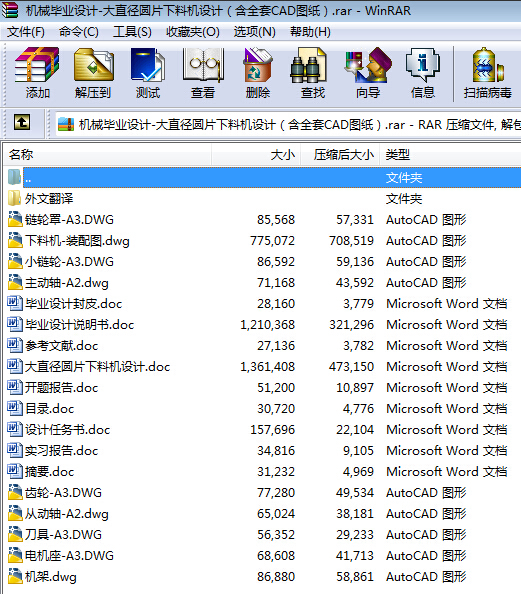This screenshot has height=594, width=521.
Task: Click the 毕业设计说明书.doc Word icon
Action: [15, 324]
